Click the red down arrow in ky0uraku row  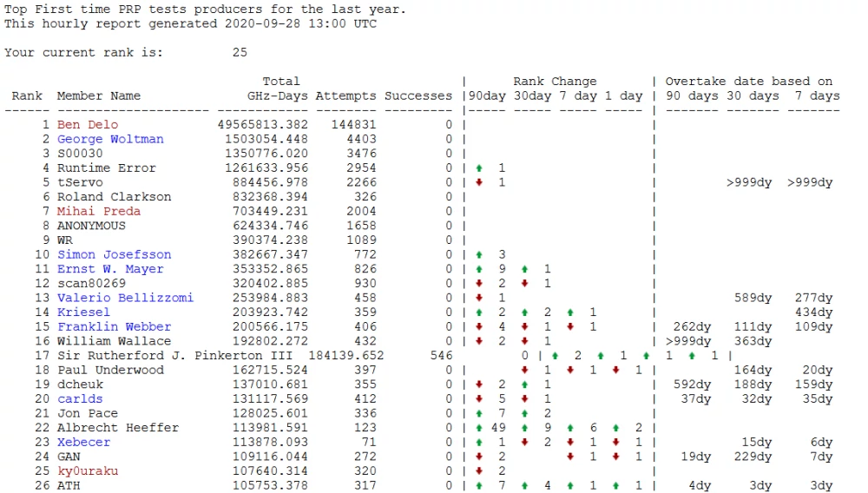coord(479,471)
